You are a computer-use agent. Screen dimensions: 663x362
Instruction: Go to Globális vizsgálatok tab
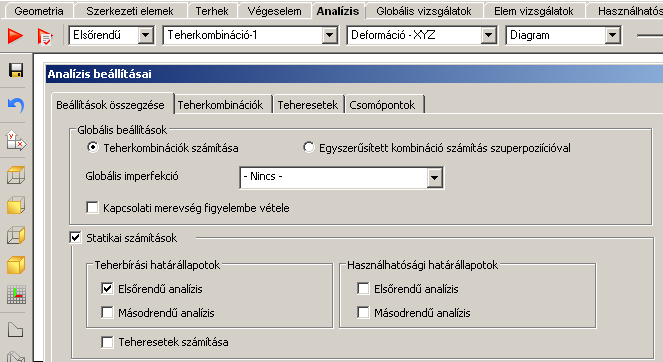[x=424, y=11]
